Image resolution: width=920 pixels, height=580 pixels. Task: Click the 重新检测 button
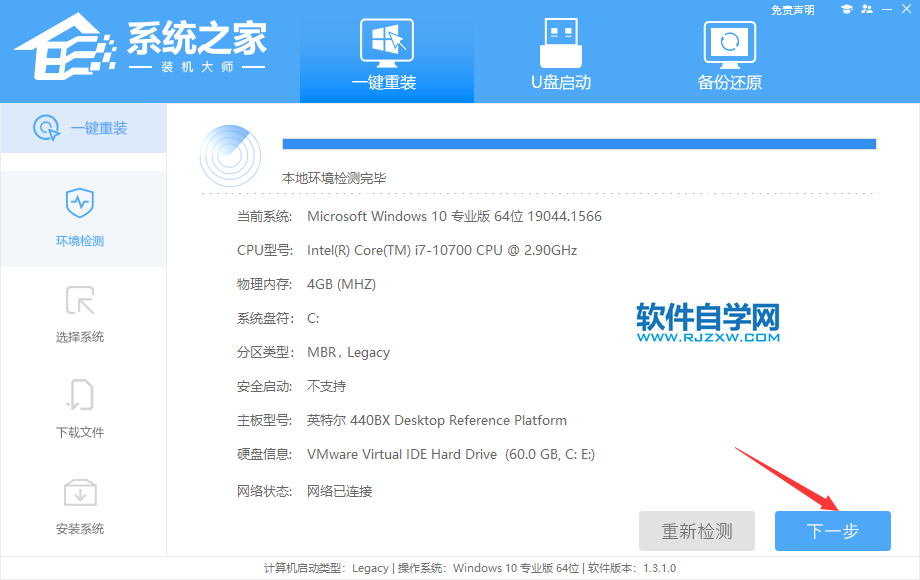697,531
